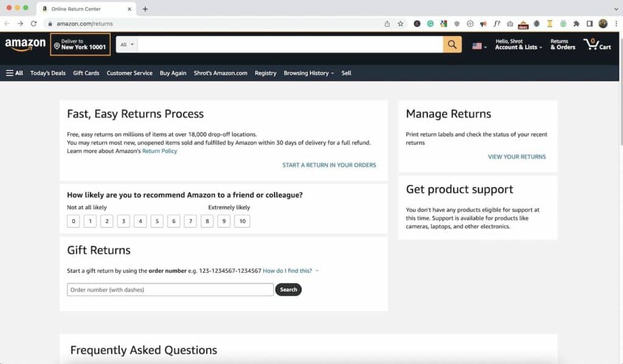Choose rating 7 on recommendation scale

(190, 221)
